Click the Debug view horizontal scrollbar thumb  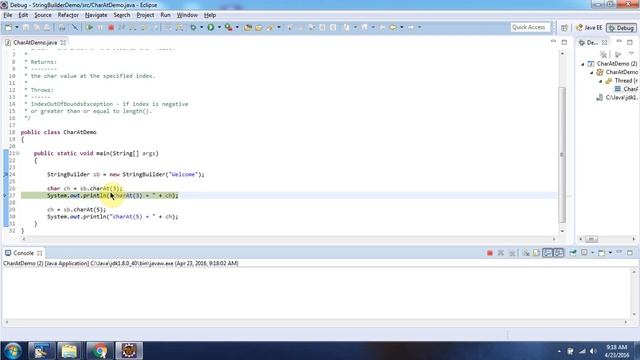click(x=591, y=239)
